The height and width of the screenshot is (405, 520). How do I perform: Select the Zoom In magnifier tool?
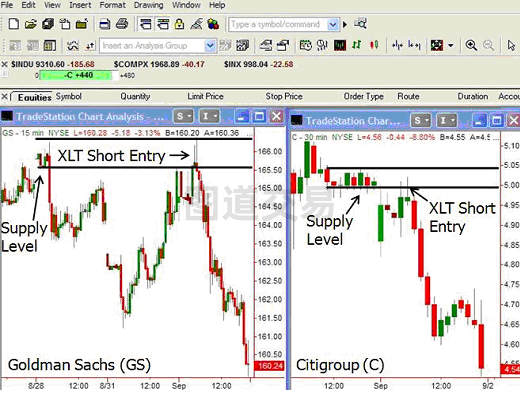tap(471, 45)
